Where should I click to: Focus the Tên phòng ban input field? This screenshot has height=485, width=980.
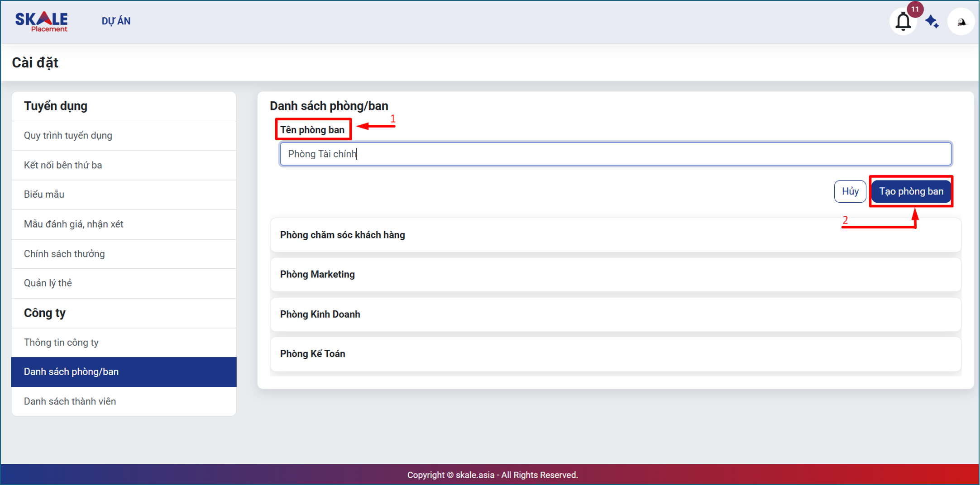[615, 154]
